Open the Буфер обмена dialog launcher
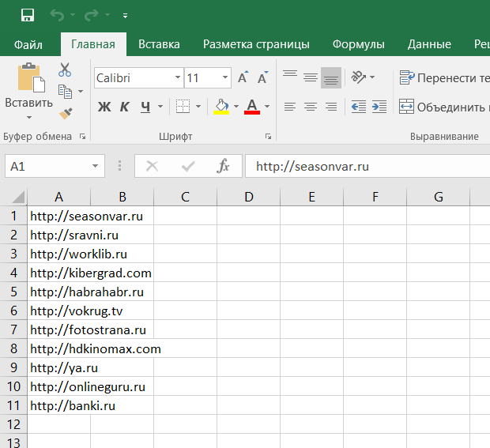 (x=82, y=137)
